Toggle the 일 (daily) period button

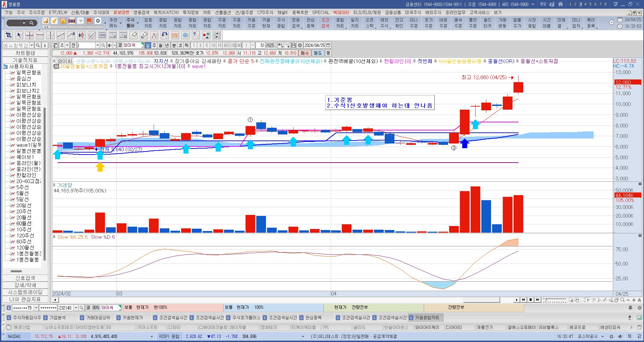(x=148, y=45)
